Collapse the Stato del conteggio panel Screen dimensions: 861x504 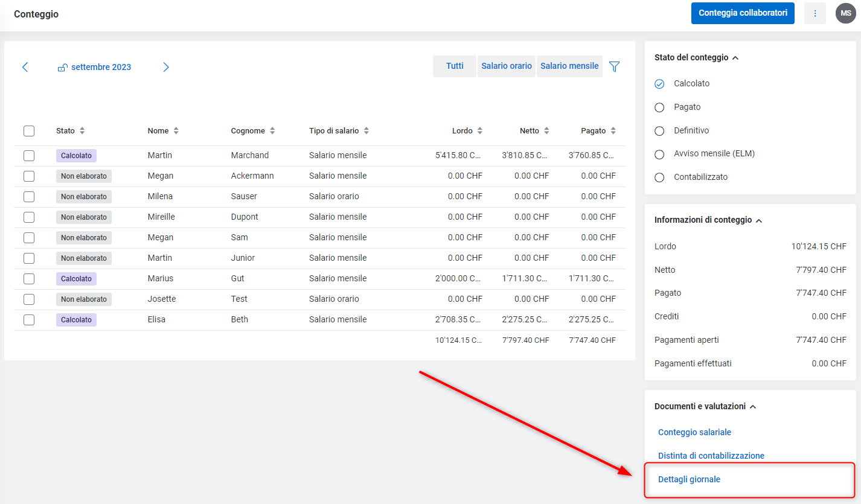(x=735, y=58)
